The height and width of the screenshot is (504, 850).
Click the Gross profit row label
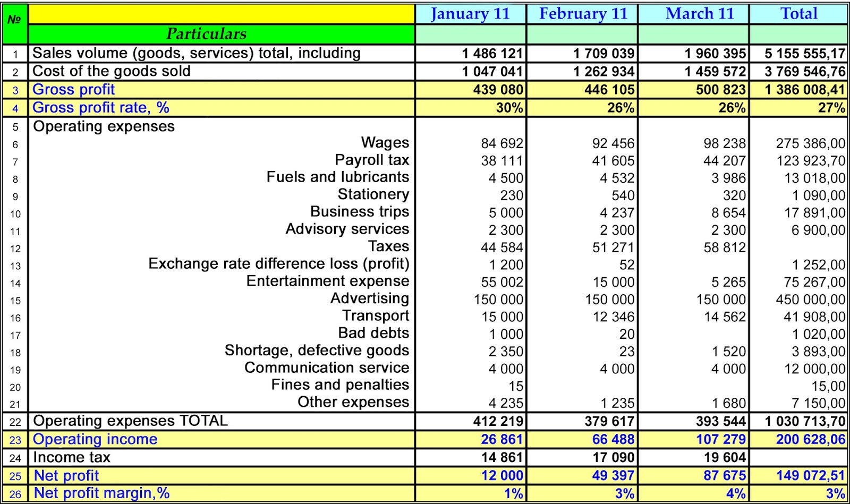coord(74,89)
